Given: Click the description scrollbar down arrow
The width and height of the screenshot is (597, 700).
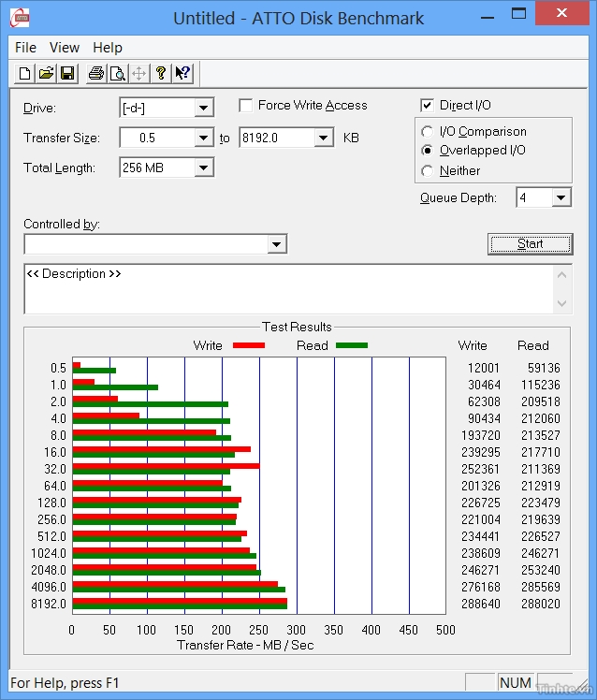Looking at the screenshot, I should [561, 303].
